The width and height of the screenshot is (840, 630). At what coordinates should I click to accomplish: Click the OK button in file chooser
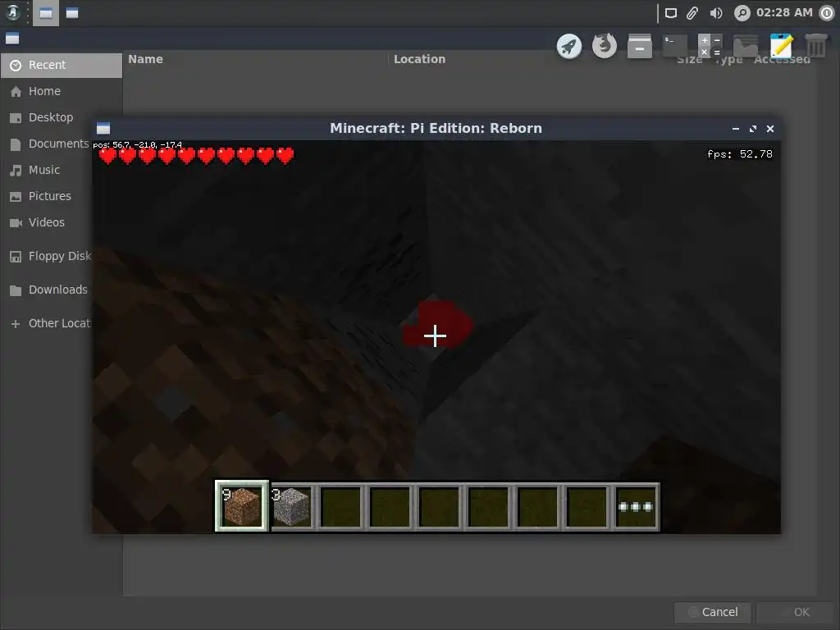[x=794, y=612]
